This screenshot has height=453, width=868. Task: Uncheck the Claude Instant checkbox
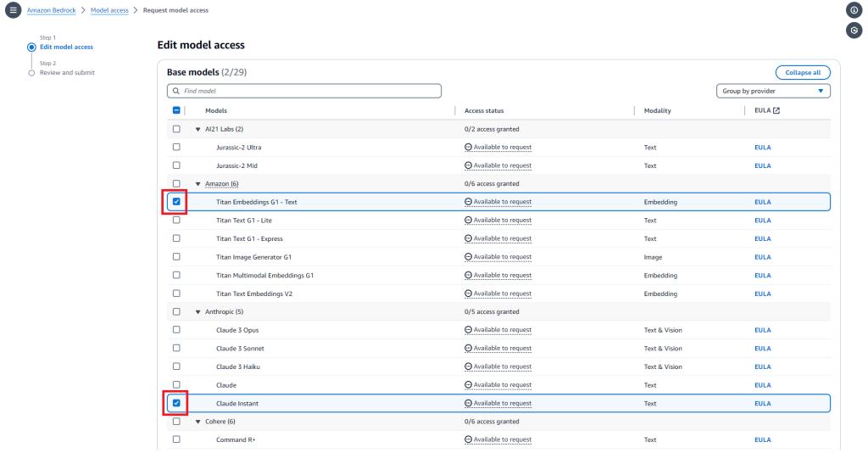(176, 403)
